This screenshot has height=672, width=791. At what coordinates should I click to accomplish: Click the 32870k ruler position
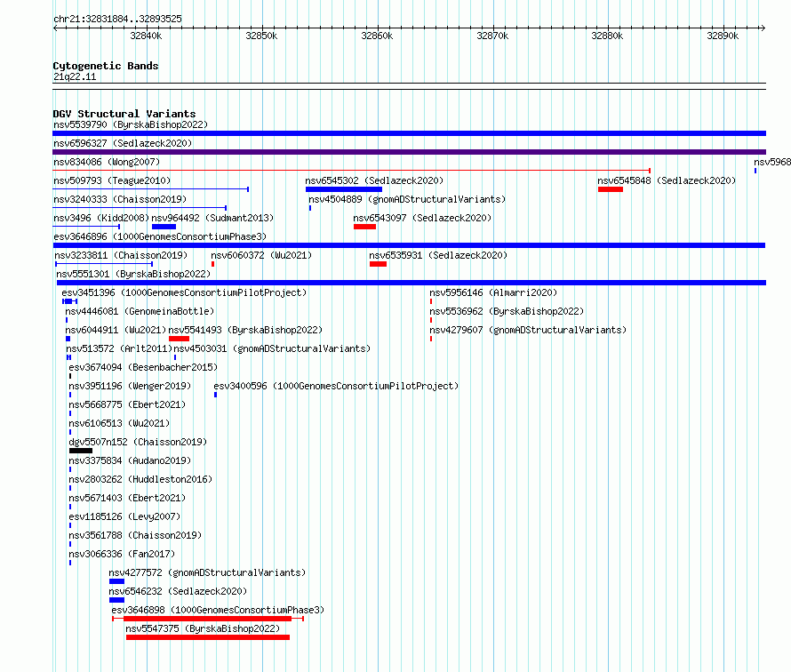pos(492,36)
